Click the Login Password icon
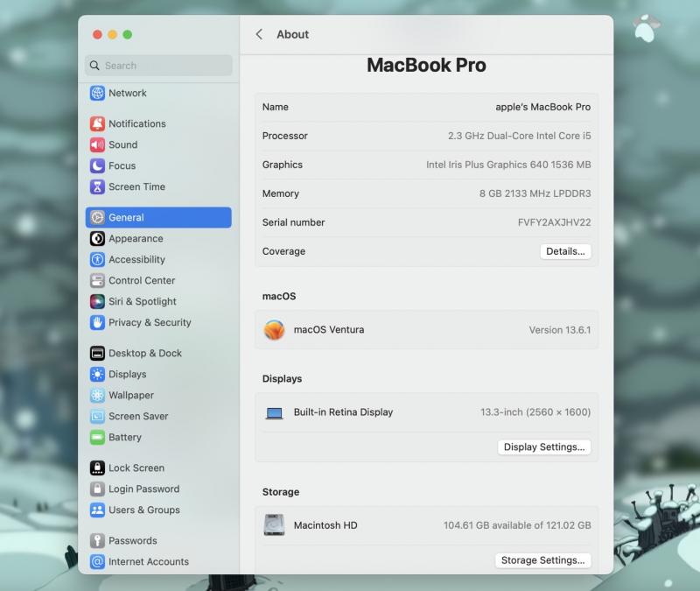The image size is (700, 591). (97, 489)
